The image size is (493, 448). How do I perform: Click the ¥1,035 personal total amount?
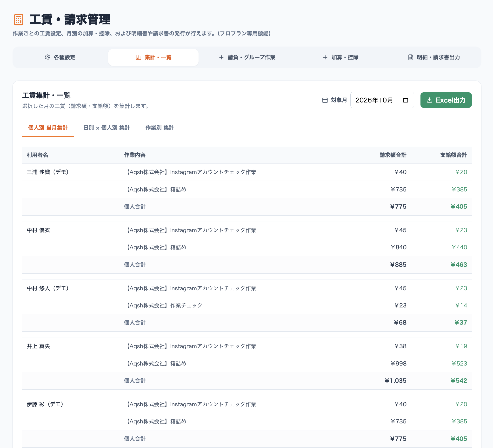pyautogui.click(x=395, y=380)
